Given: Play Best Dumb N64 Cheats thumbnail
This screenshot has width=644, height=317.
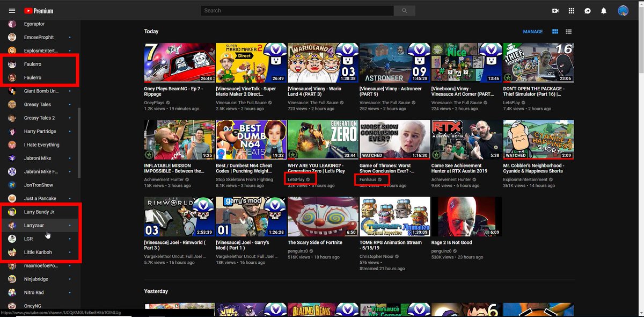Looking at the screenshot, I should coord(251,140).
